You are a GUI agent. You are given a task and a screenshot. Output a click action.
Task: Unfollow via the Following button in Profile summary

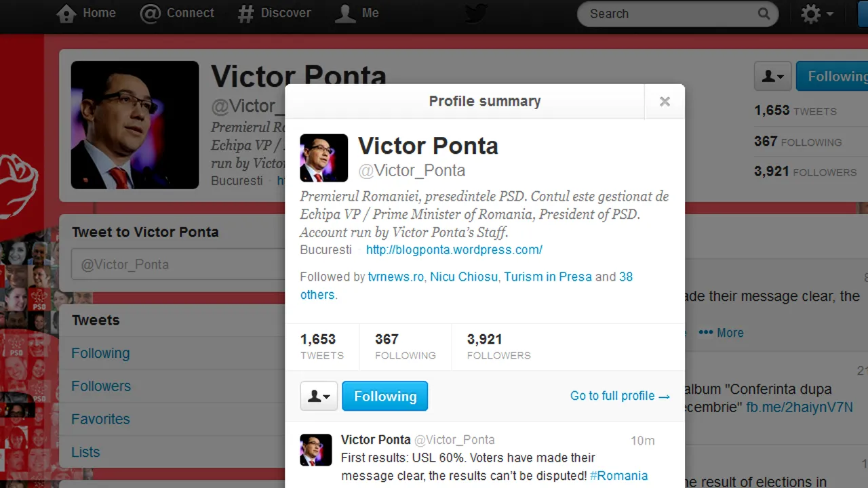coord(384,396)
